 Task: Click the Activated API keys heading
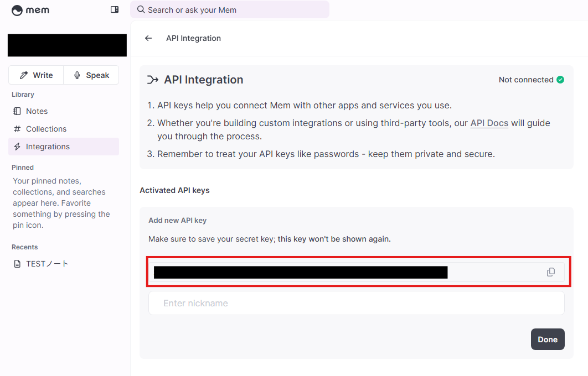point(174,190)
